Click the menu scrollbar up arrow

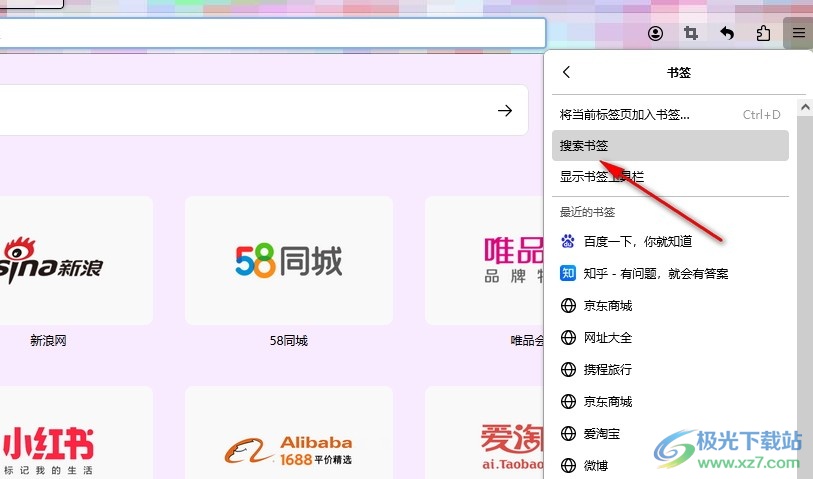(805, 107)
